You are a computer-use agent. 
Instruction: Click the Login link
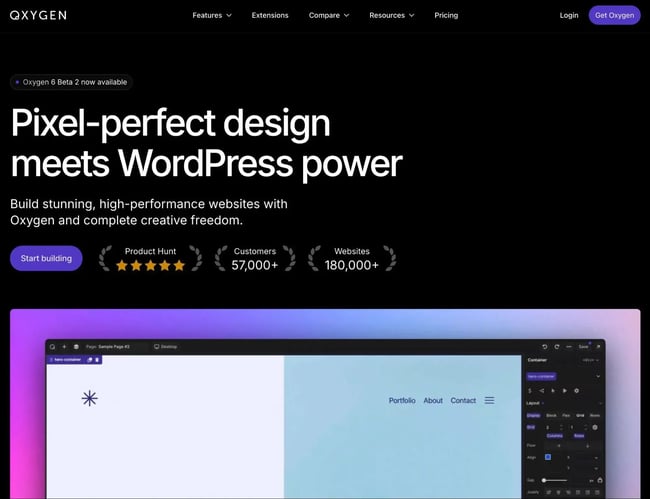[x=569, y=15]
